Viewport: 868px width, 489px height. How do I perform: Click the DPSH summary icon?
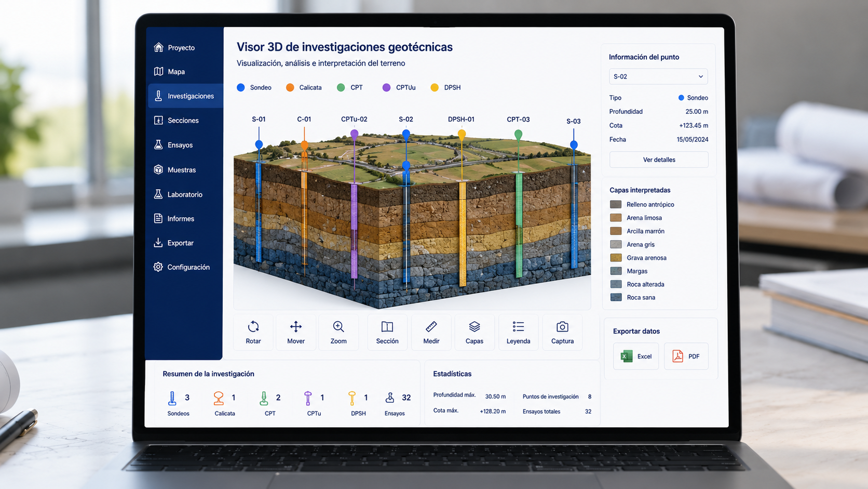(352, 398)
